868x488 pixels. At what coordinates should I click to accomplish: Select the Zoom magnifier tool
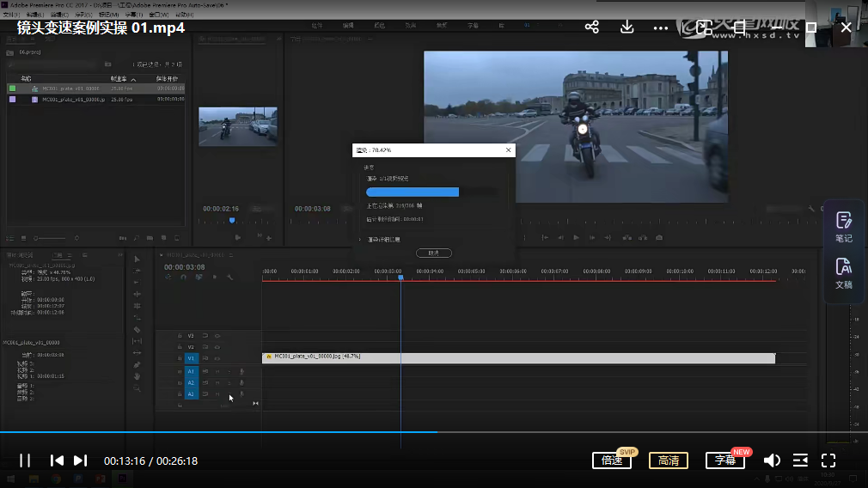[138, 388]
